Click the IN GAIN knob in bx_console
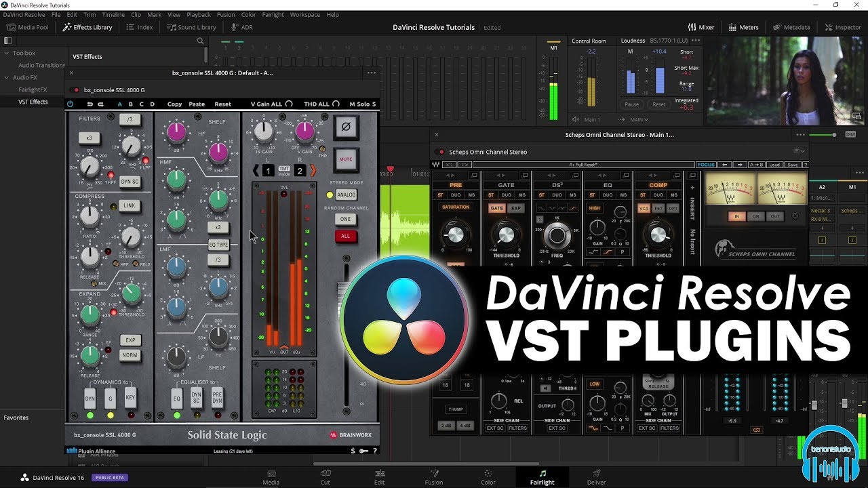The image size is (868, 488). click(264, 131)
